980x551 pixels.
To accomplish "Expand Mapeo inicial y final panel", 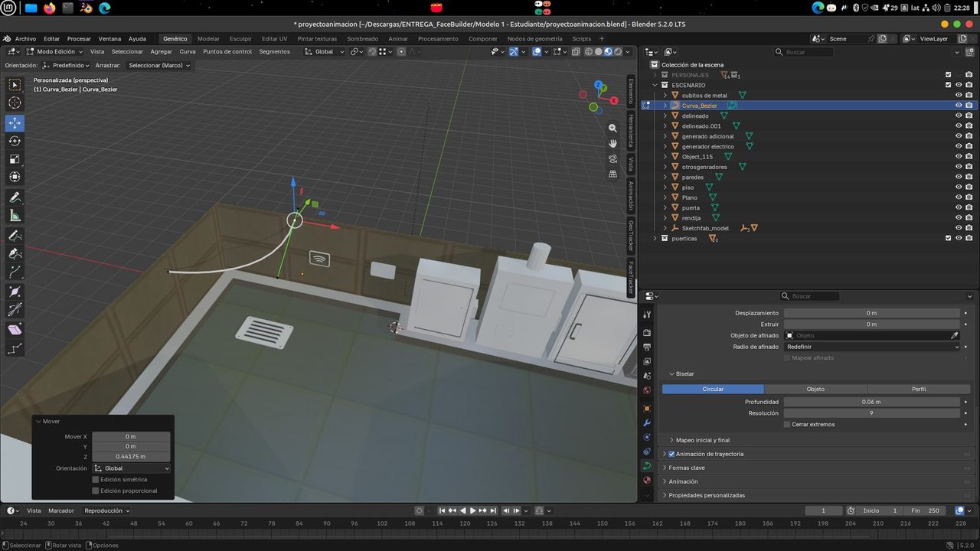I will [703, 440].
